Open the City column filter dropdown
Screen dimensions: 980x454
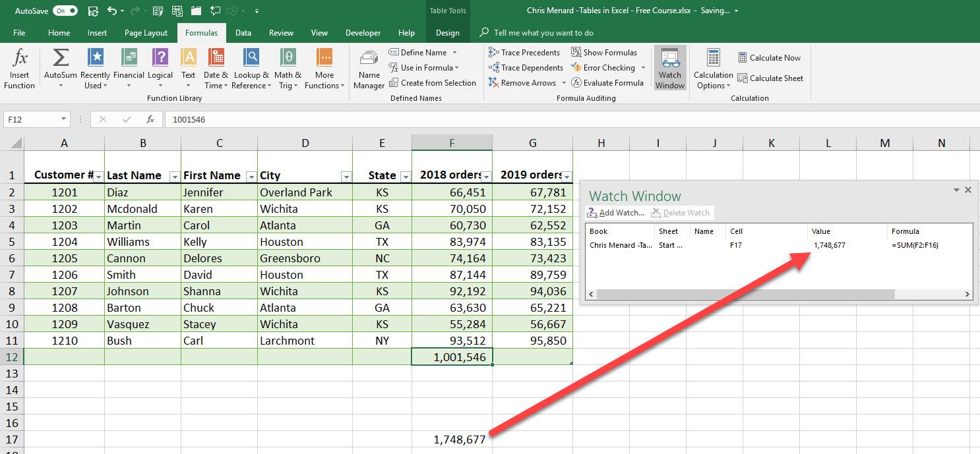click(346, 177)
